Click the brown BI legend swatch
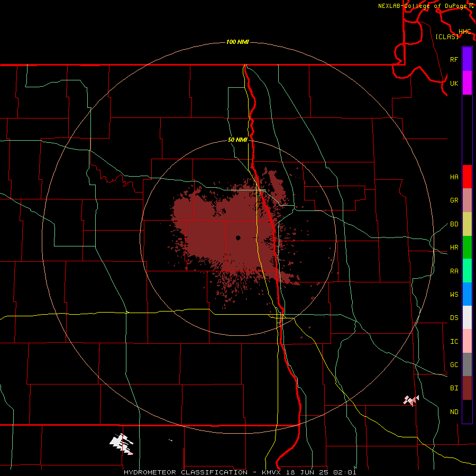 pyautogui.click(x=467, y=388)
